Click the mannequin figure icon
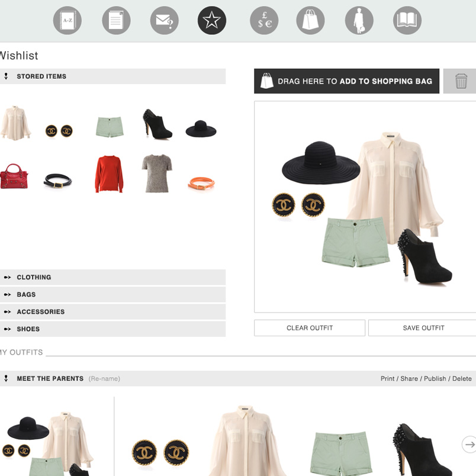 [359, 21]
